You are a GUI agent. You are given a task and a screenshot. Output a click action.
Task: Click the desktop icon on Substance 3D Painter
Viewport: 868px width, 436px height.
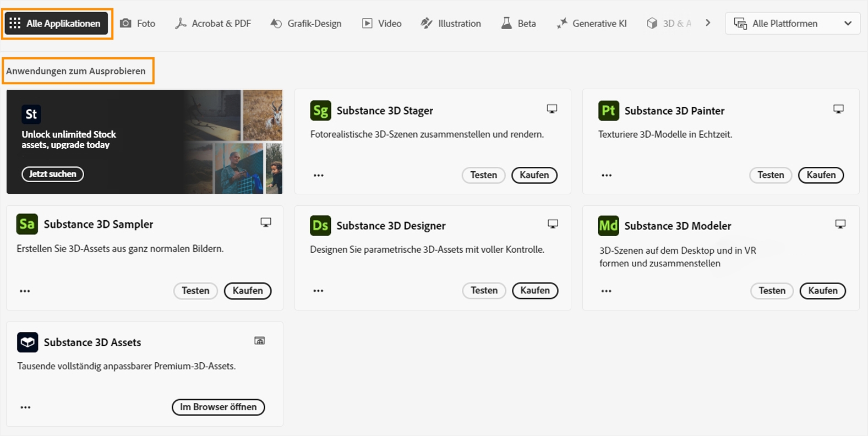(x=838, y=109)
